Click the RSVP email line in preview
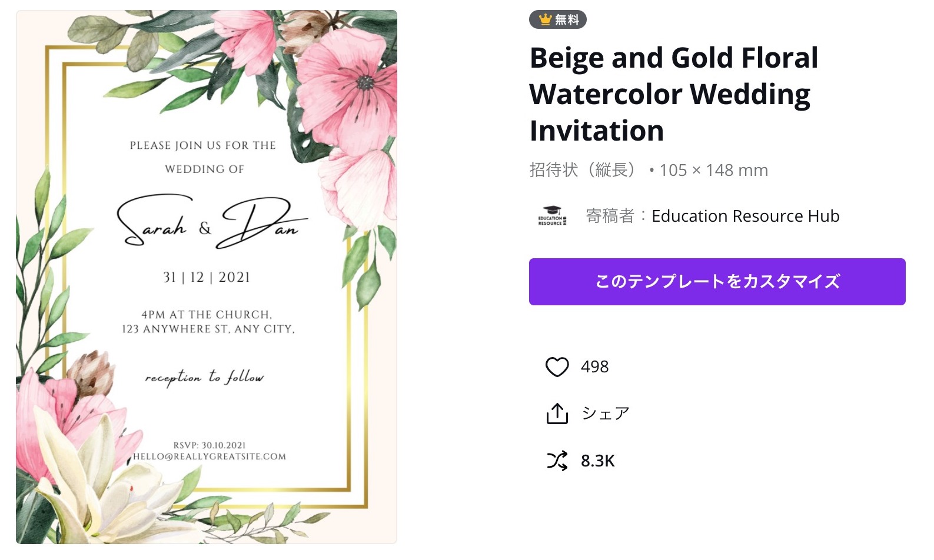Viewport: 934px width, 560px height. pos(210,456)
